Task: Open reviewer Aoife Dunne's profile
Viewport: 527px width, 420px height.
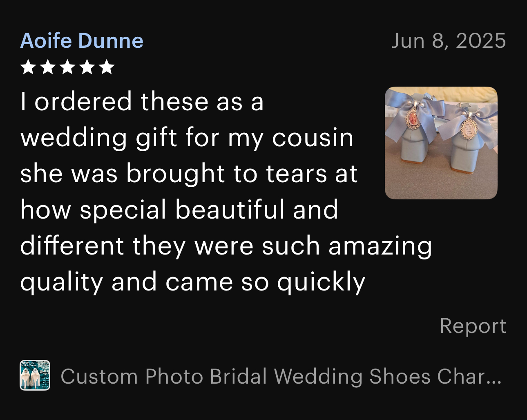Action: click(x=82, y=41)
